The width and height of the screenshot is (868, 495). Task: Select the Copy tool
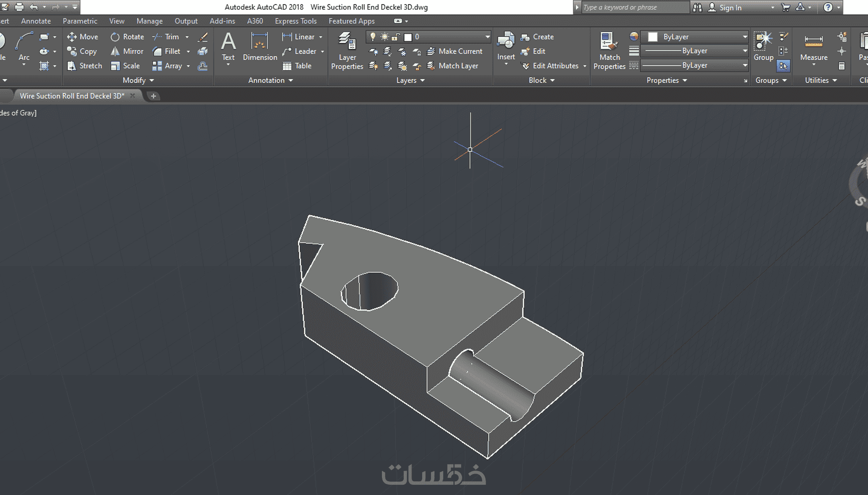(82, 51)
